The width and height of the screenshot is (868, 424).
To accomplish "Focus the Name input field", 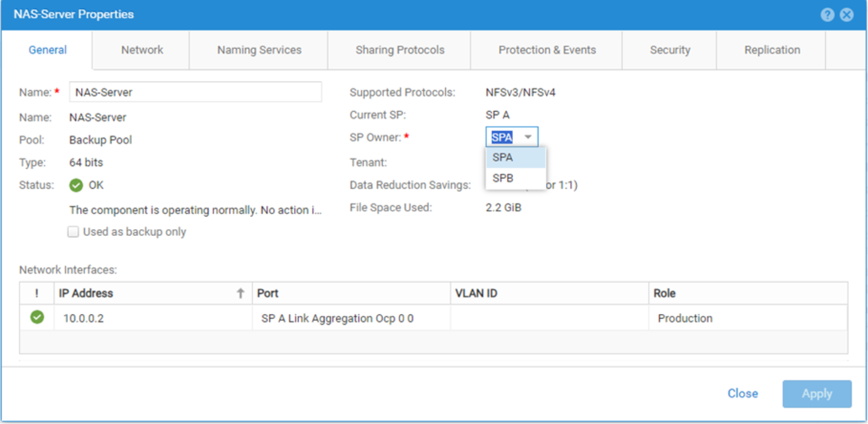I will [x=196, y=92].
